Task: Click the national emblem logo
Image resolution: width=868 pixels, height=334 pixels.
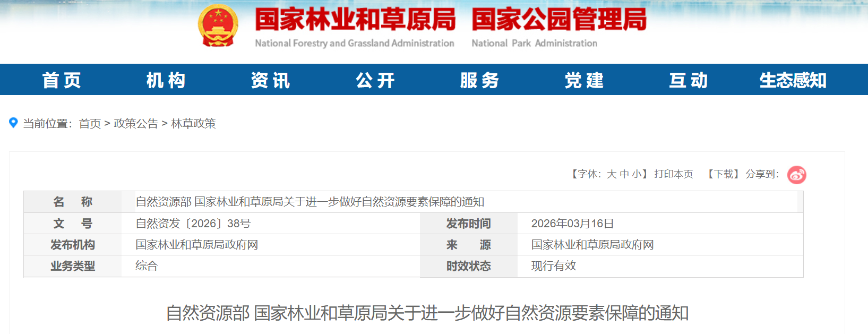Action: coord(218,26)
